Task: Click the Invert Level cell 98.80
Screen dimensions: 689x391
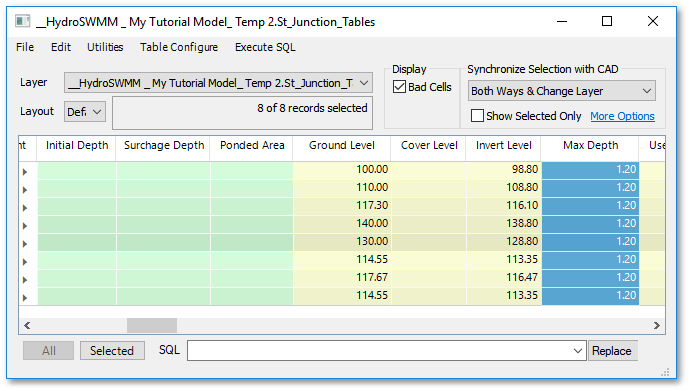Action: 504,170
